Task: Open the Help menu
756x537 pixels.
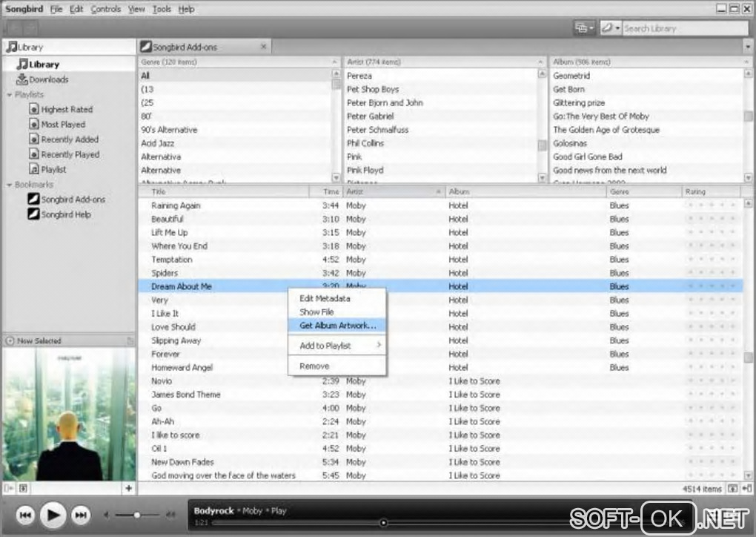Action: [186, 9]
